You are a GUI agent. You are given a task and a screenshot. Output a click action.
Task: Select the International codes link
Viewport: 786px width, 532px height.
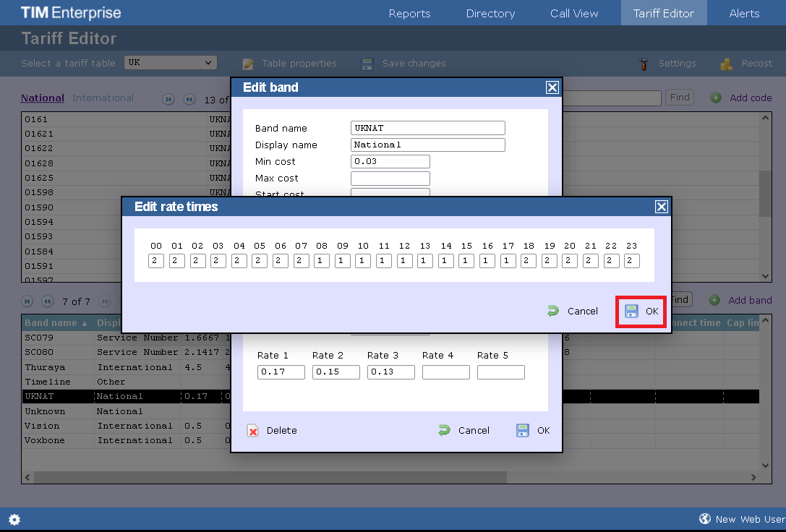103,98
